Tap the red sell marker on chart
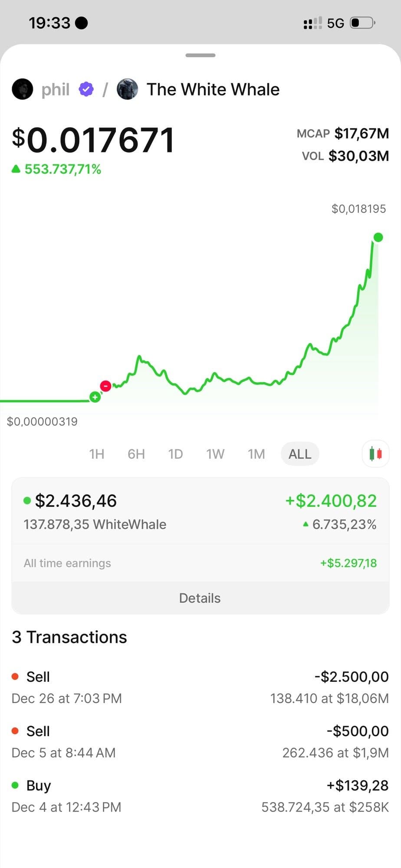Screen dimensions: 401x868 pyautogui.click(x=105, y=385)
